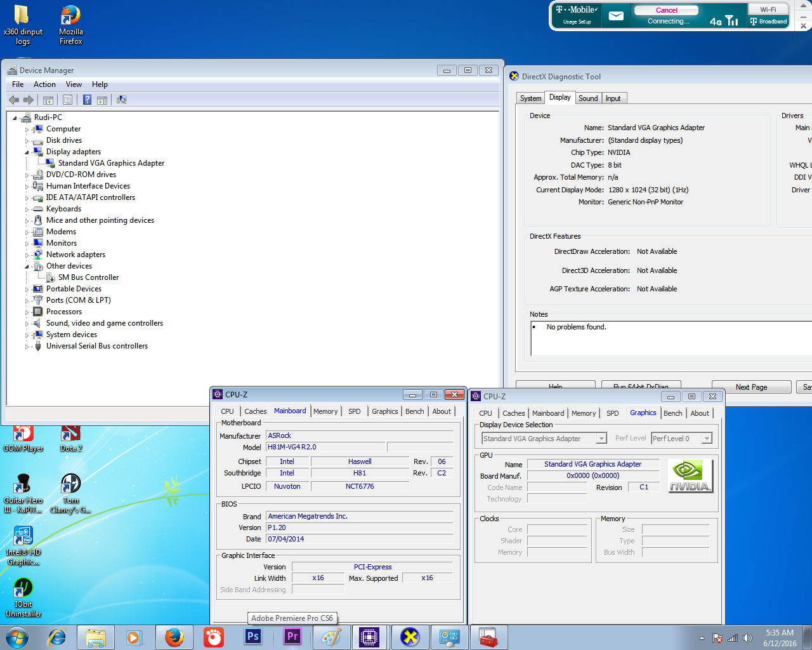Click the Show/Hide Action Pane toolbar icon
Image resolution: width=812 pixels, height=650 pixels.
click(102, 100)
